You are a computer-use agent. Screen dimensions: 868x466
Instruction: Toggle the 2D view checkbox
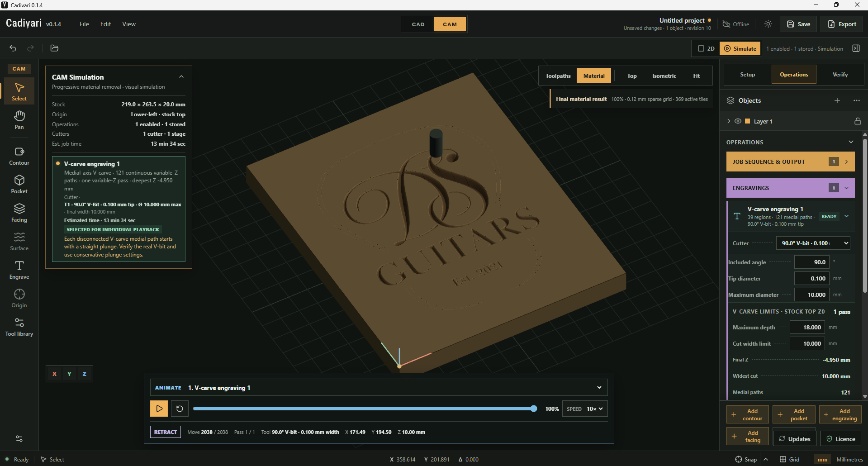click(706, 48)
